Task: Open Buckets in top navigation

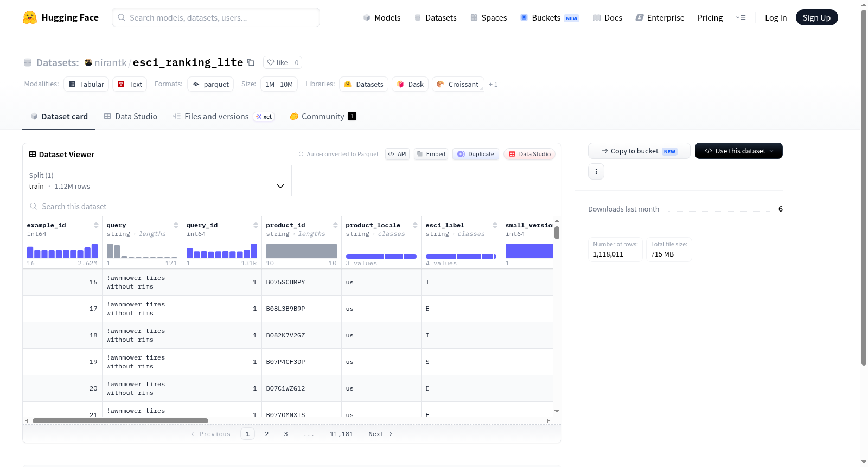Action: pyautogui.click(x=550, y=17)
